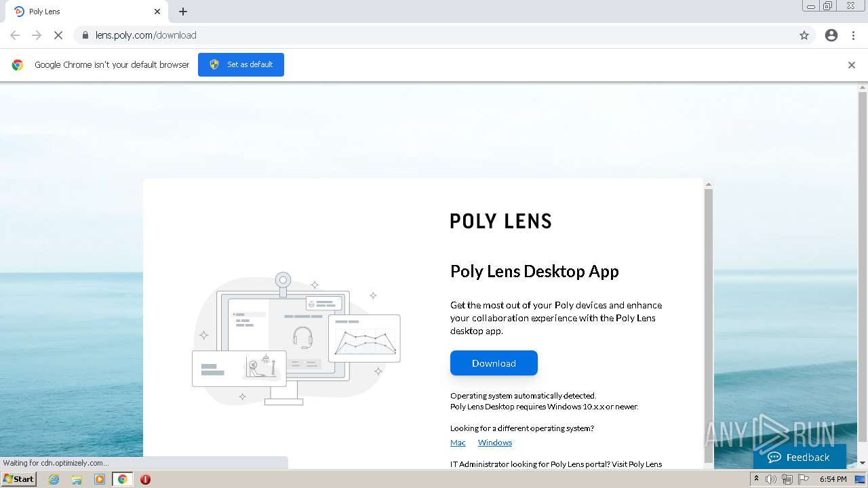Open the Action Center flag icon
Image resolution: width=868 pixels, height=488 pixels.
tap(804, 479)
